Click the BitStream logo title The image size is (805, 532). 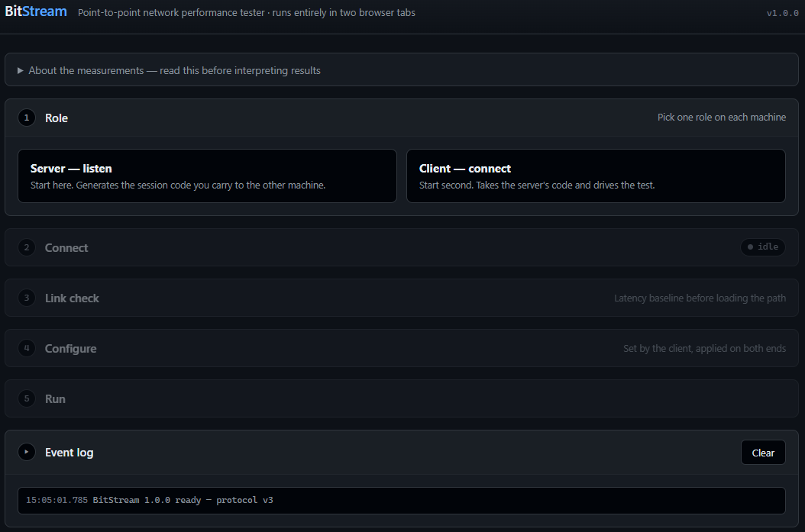pos(36,11)
